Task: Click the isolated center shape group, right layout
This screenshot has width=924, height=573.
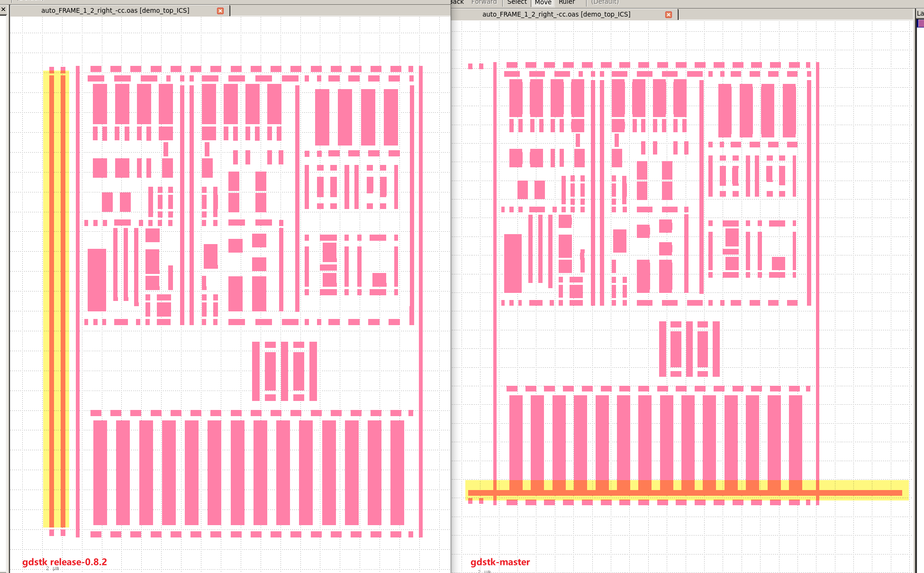Action: [689, 349]
